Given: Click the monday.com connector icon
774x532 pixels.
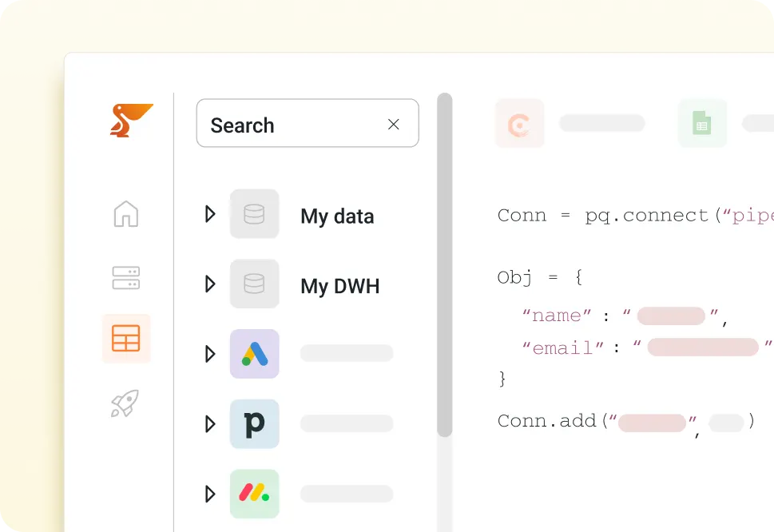Looking at the screenshot, I should (x=254, y=494).
